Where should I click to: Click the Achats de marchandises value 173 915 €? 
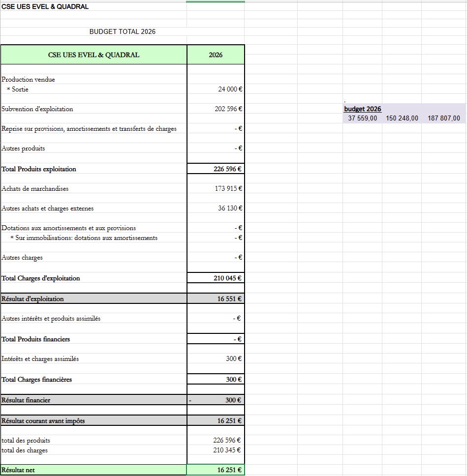coord(229,189)
